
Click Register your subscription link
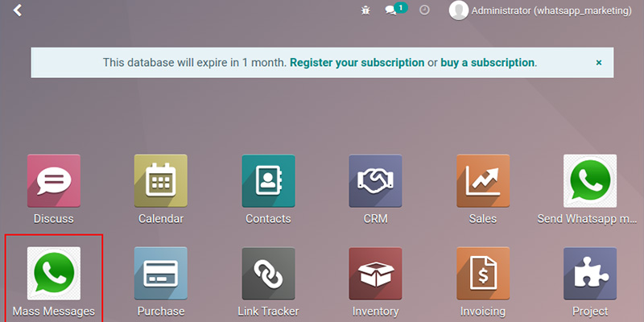pos(357,62)
